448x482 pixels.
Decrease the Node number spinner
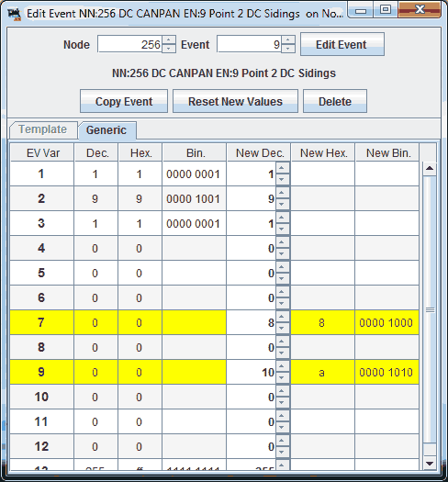point(169,49)
